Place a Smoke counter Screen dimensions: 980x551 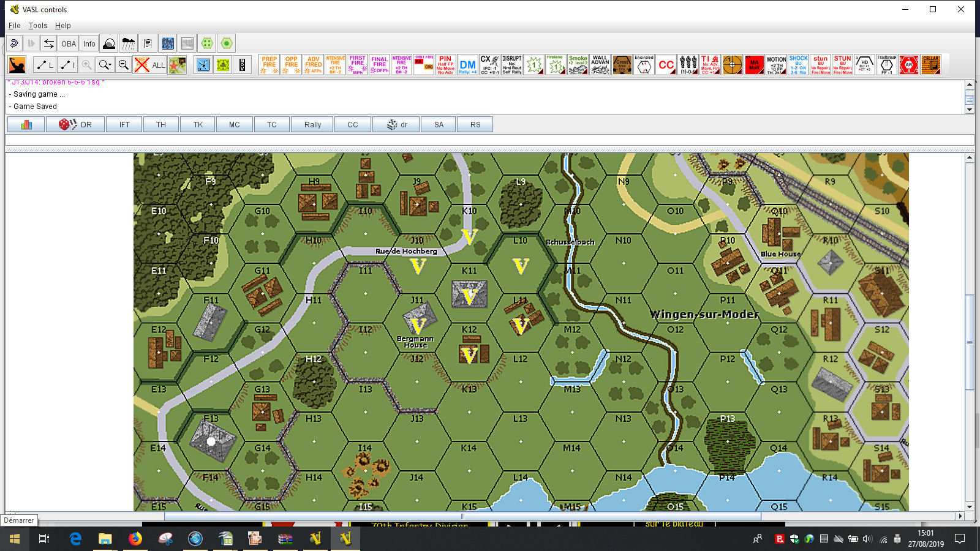(x=578, y=65)
